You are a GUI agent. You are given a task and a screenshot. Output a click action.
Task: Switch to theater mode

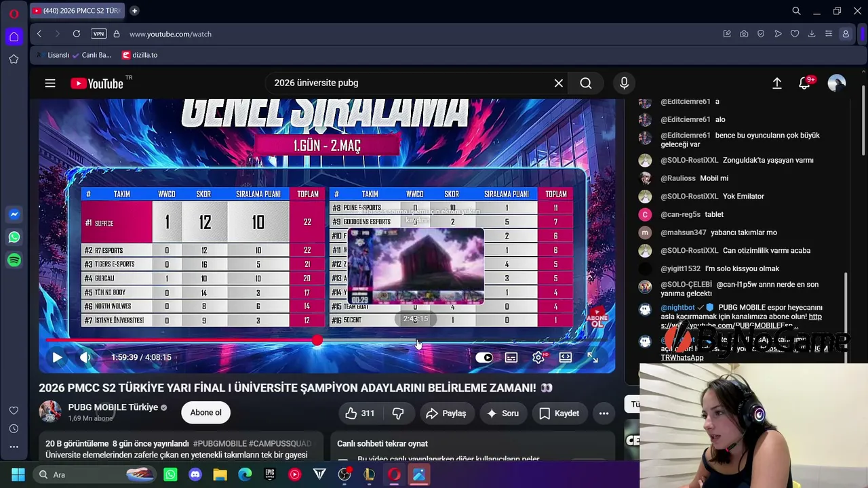[x=566, y=357]
